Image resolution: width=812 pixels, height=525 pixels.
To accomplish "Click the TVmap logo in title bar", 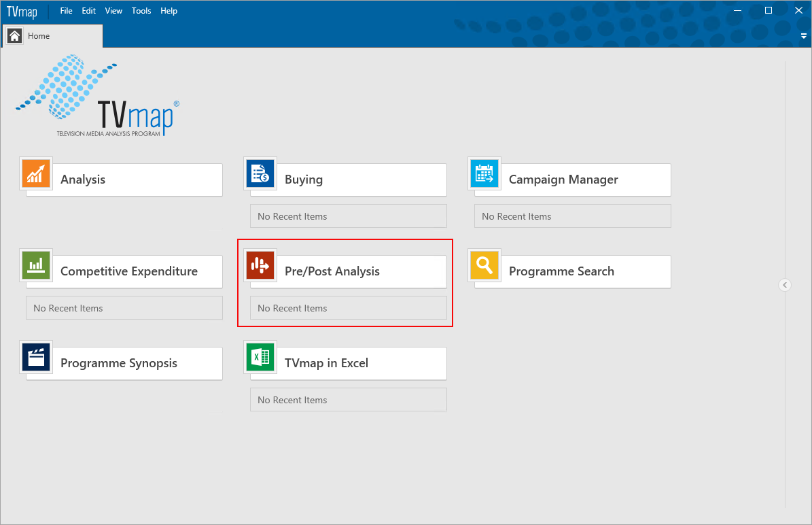I will coord(22,11).
